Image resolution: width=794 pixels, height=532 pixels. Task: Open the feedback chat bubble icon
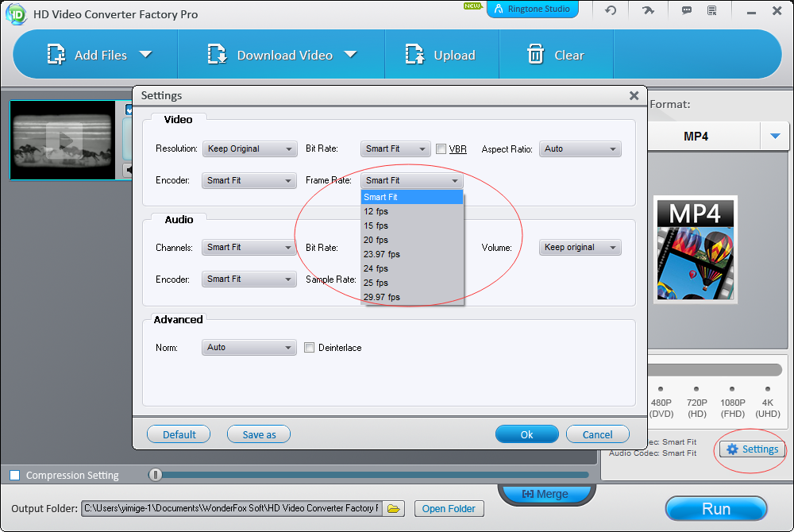pyautogui.click(x=687, y=10)
